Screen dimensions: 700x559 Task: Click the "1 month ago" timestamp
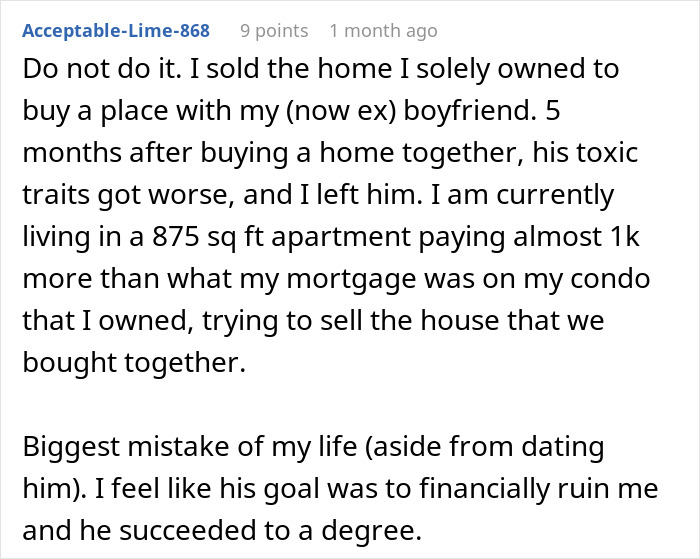tap(383, 31)
